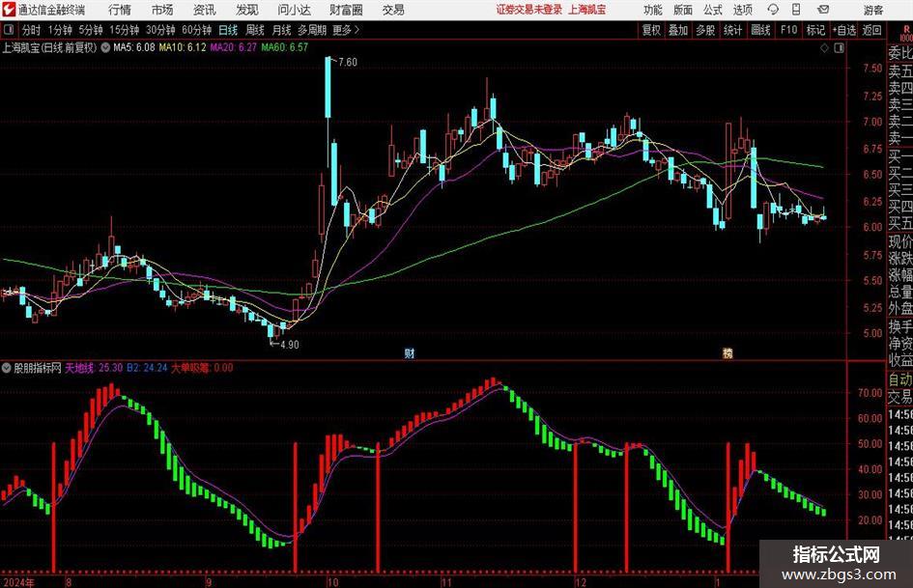Open the 选项 menu
The height and width of the screenshot is (588, 913).
pos(742,10)
